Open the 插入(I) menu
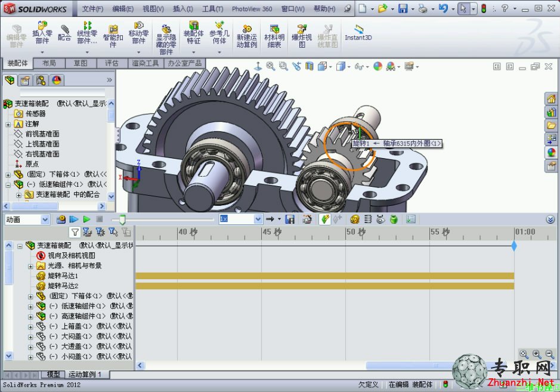 coord(183,8)
